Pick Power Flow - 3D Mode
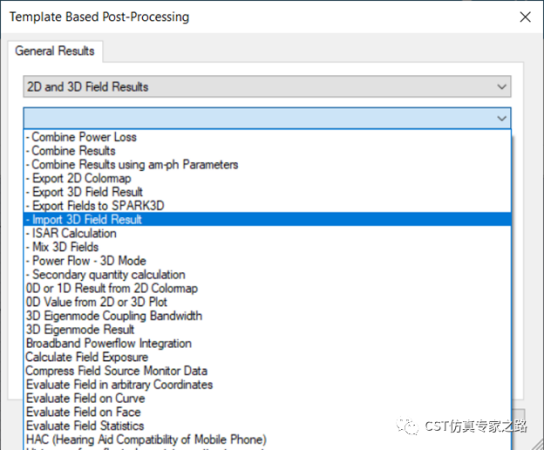Image resolution: width=545 pixels, height=450 pixels. click(x=267, y=261)
